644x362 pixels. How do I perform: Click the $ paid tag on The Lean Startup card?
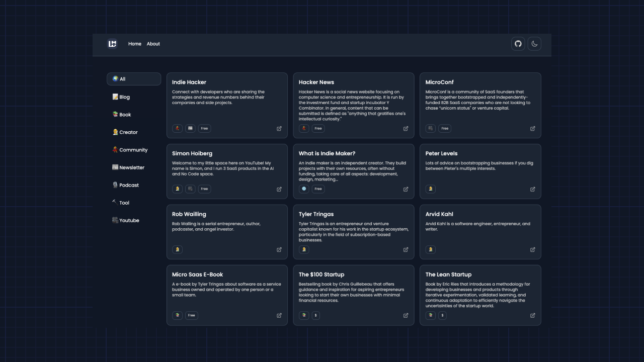coord(442,316)
